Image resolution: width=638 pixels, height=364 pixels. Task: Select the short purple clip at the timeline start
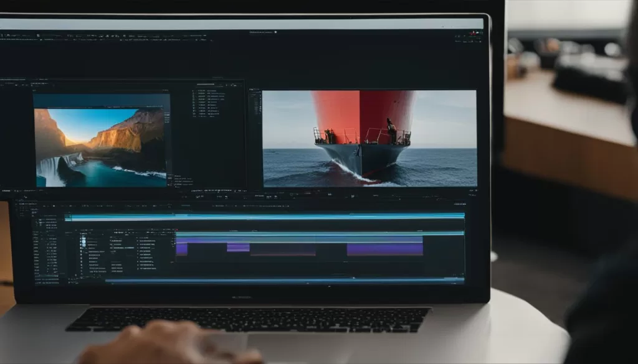point(182,249)
